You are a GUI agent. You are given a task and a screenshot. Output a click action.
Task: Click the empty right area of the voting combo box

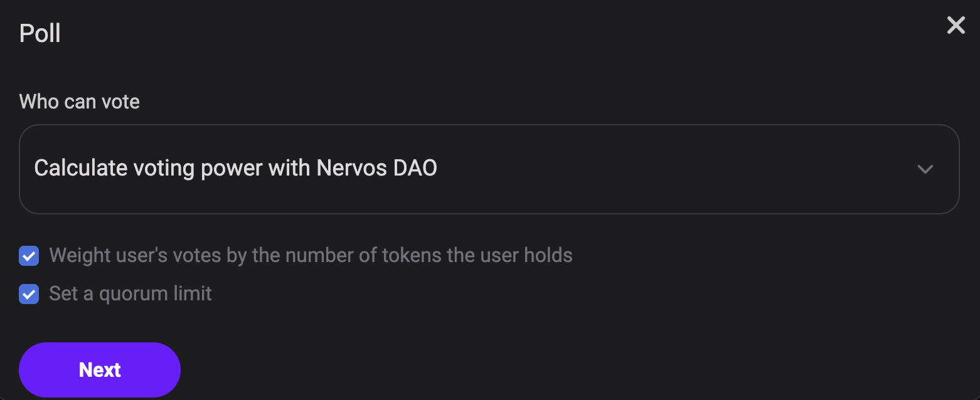[690, 169]
